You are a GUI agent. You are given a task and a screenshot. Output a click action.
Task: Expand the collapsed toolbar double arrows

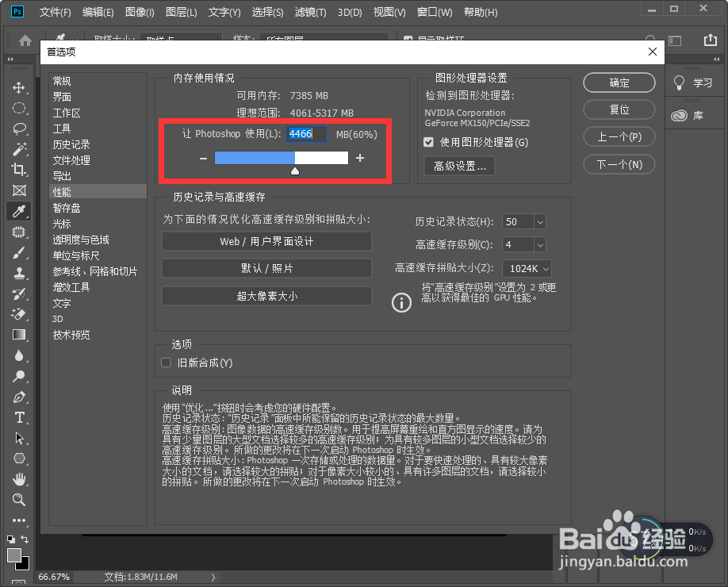[x=10, y=59]
